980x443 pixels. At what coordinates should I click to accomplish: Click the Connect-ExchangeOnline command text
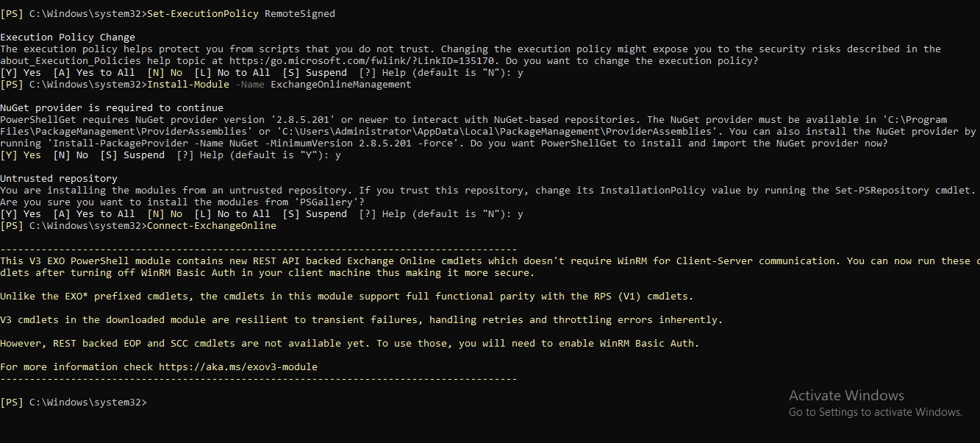[212, 226]
